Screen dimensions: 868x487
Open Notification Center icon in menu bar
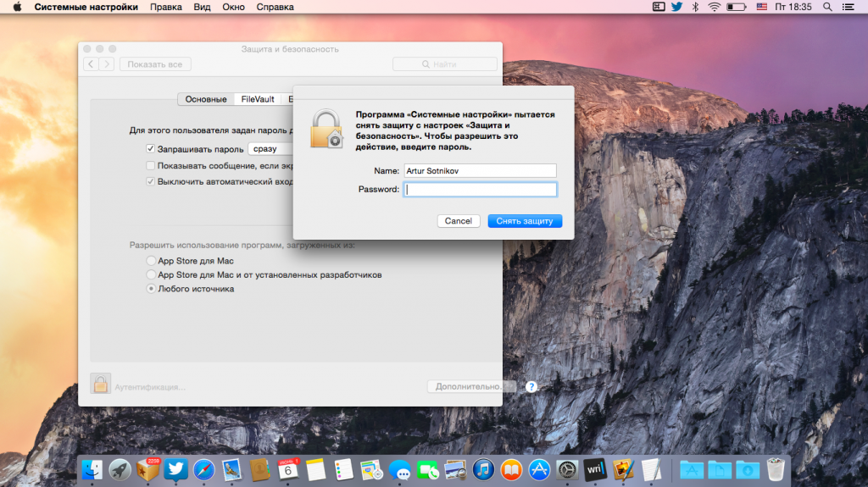(x=852, y=7)
